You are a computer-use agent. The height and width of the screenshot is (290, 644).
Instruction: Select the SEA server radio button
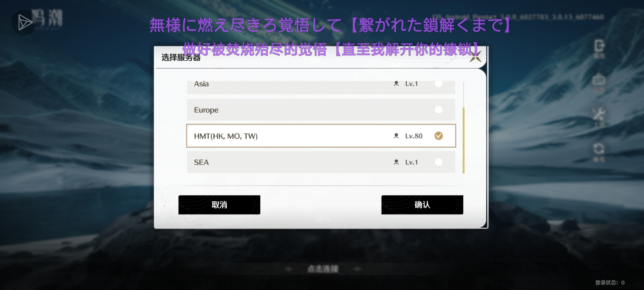439,162
